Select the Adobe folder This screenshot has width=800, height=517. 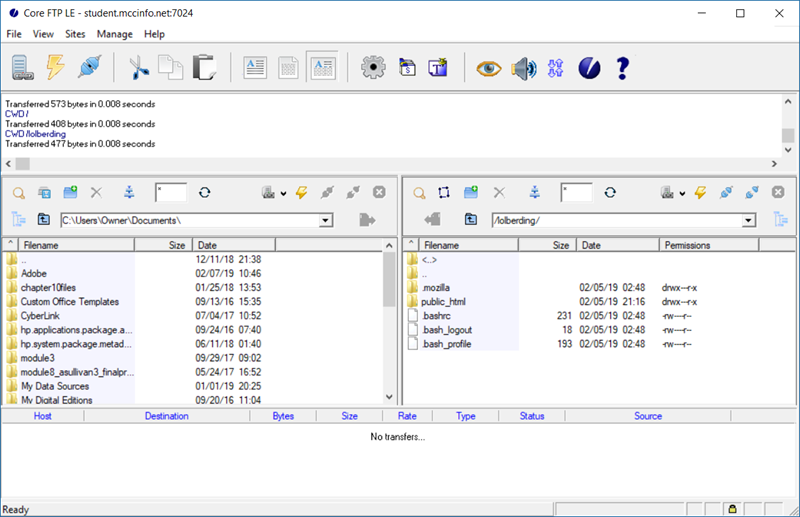point(34,274)
